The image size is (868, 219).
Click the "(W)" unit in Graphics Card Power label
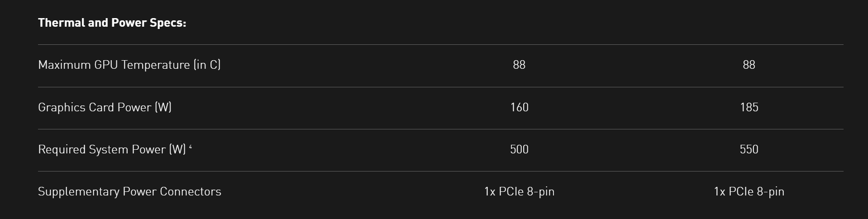pyautogui.click(x=163, y=107)
